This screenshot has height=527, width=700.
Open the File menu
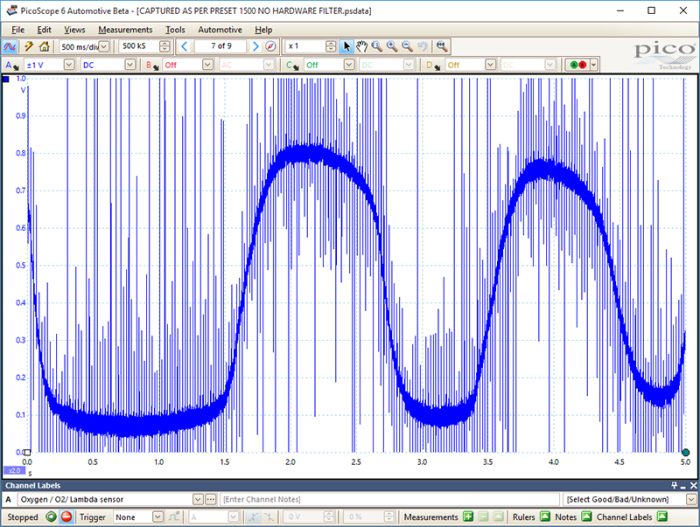click(x=18, y=30)
